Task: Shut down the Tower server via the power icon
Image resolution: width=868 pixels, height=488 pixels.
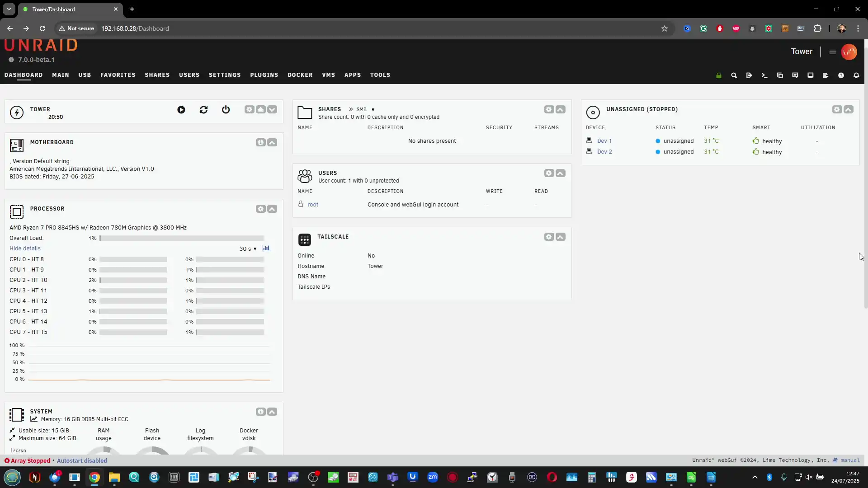Action: pyautogui.click(x=226, y=110)
